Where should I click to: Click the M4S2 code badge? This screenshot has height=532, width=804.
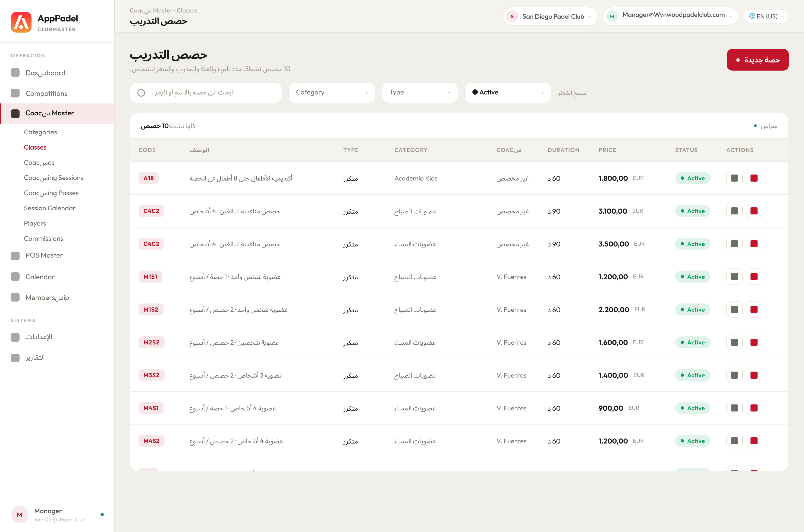152,441
